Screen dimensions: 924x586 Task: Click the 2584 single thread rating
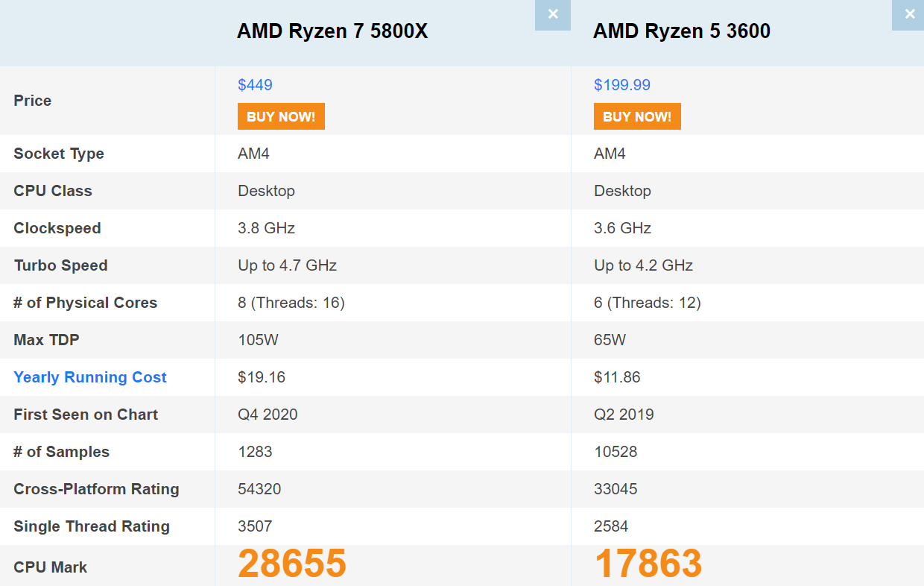pyautogui.click(x=611, y=526)
